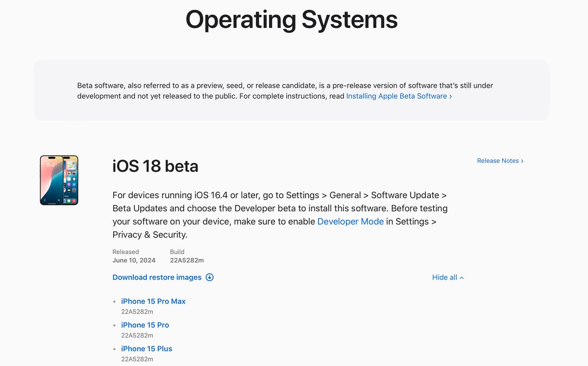This screenshot has height=366, width=588.
Task: Click Download restore images
Action: (157, 277)
